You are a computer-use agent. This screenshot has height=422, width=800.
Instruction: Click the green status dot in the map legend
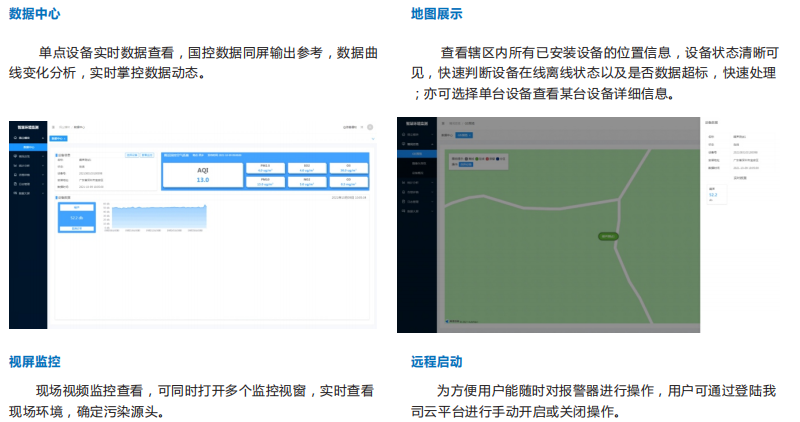476,158
